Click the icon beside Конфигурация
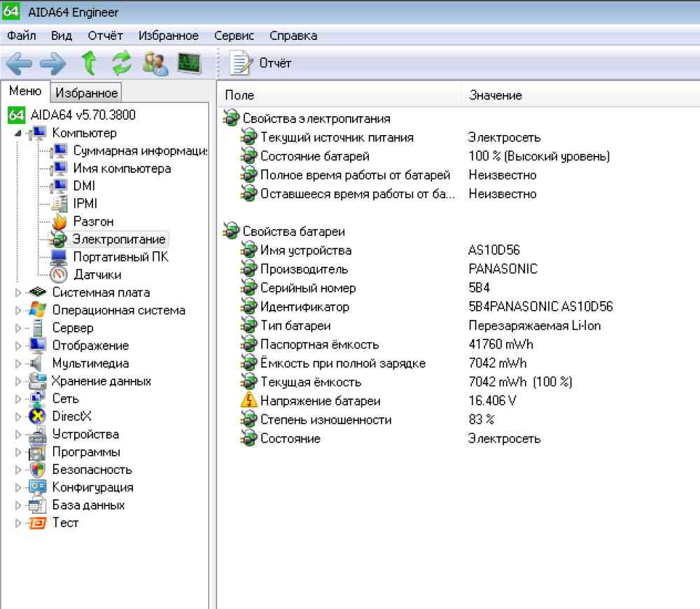The height and width of the screenshot is (609, 700). [38, 487]
